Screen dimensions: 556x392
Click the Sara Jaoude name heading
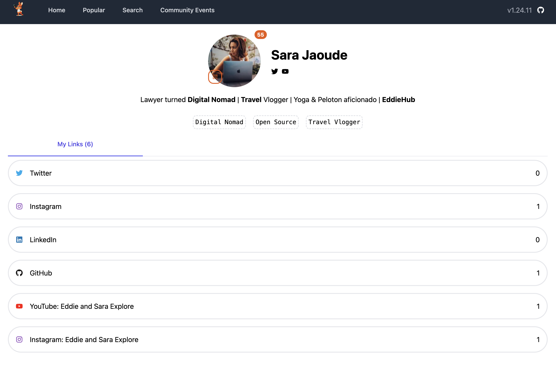click(x=309, y=55)
